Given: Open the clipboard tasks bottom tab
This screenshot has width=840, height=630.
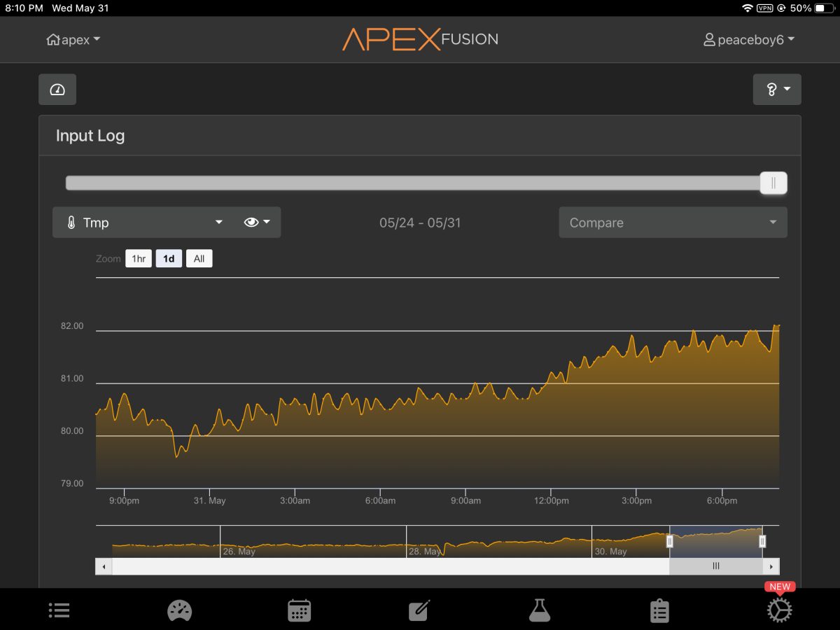Looking at the screenshot, I should click(659, 610).
